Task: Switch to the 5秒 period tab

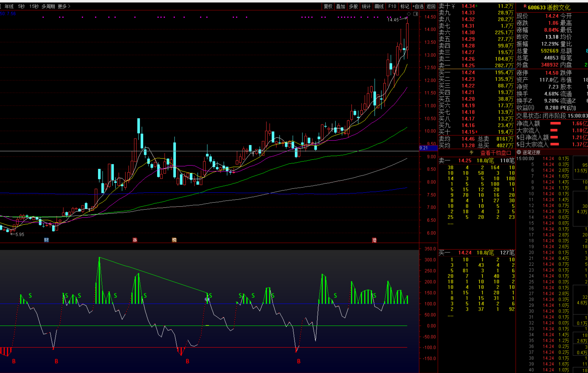Action: click(22, 6)
